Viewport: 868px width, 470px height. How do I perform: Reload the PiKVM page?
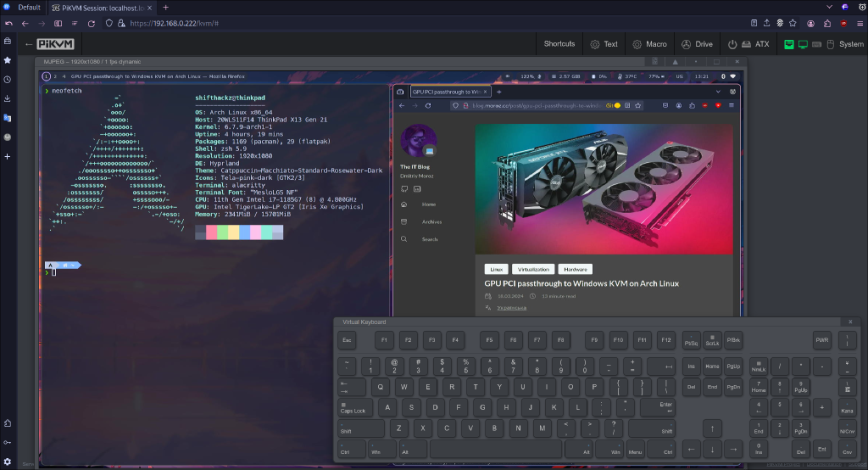[x=92, y=23]
